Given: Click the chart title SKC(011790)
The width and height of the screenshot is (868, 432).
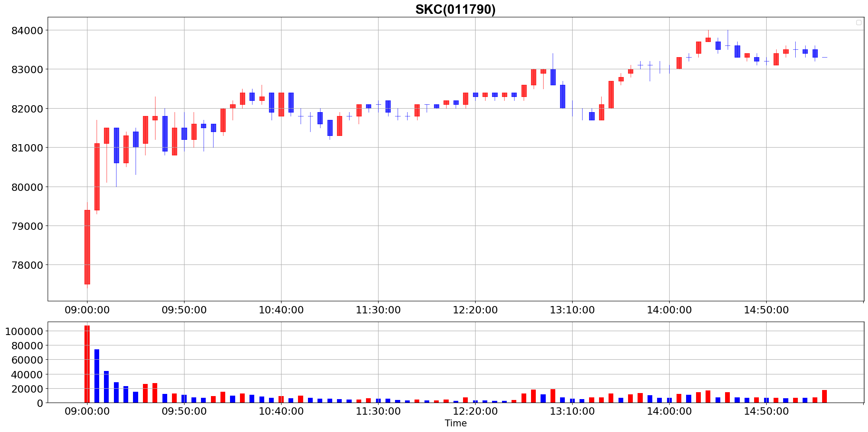Looking at the screenshot, I should coord(455,9).
